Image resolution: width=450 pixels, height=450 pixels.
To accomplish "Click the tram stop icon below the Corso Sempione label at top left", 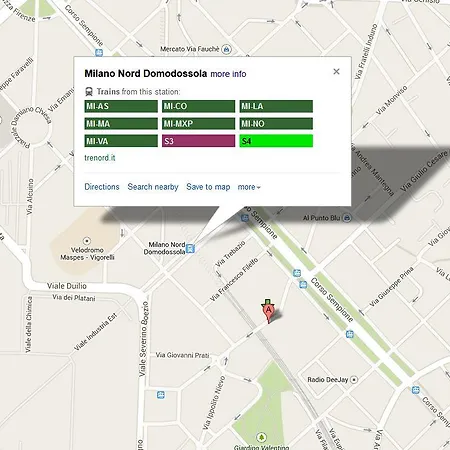I will [99, 53].
